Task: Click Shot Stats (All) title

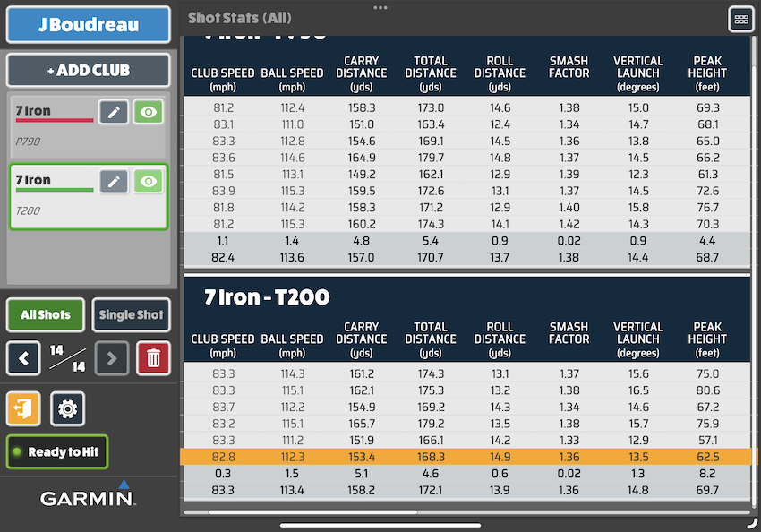Action: coord(240,18)
